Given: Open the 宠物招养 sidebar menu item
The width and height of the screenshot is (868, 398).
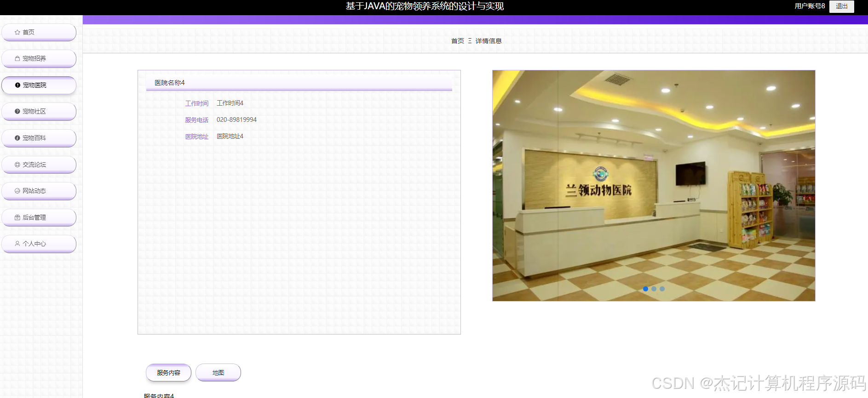Looking at the screenshot, I should tap(39, 58).
